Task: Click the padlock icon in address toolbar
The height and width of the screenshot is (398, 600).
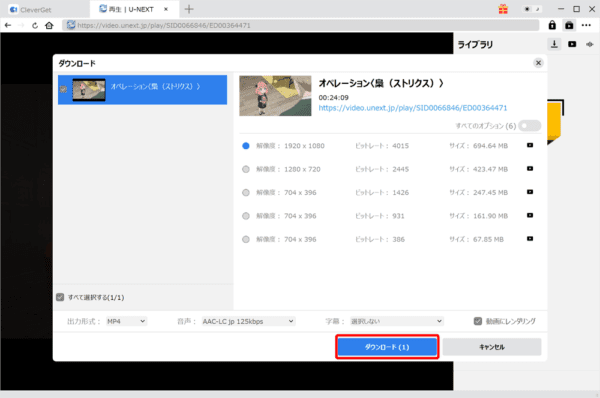Action: (552, 25)
